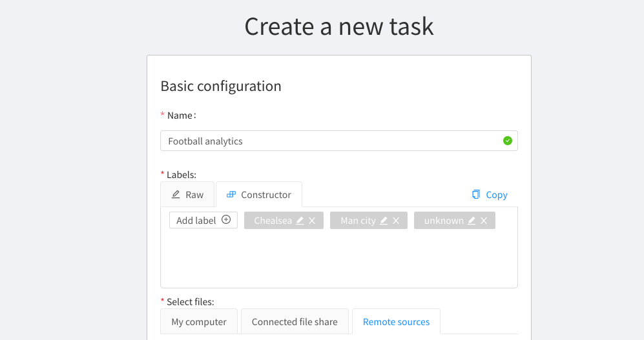Select the Remote sources tab
Screen dimensions: 644x340
(x=396, y=321)
